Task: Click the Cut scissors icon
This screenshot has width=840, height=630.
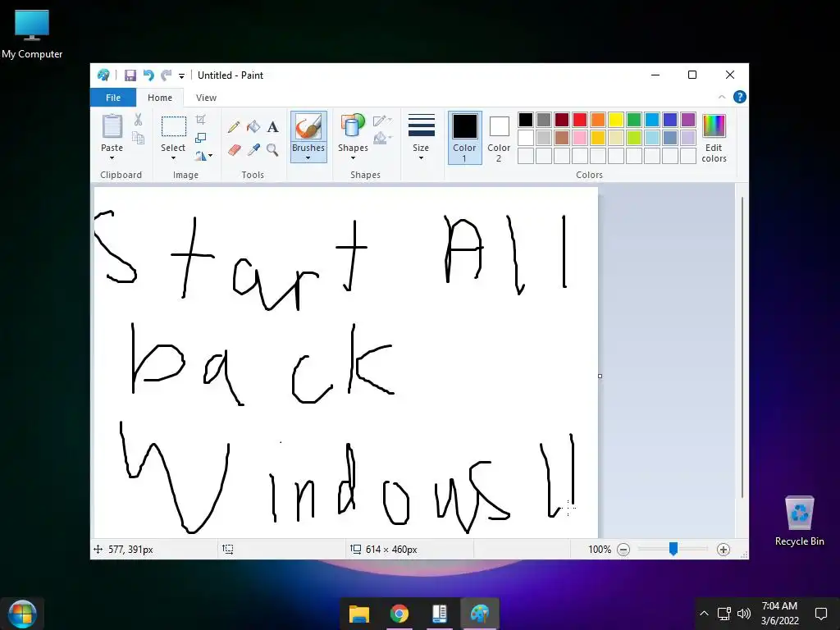Action: tap(138, 120)
